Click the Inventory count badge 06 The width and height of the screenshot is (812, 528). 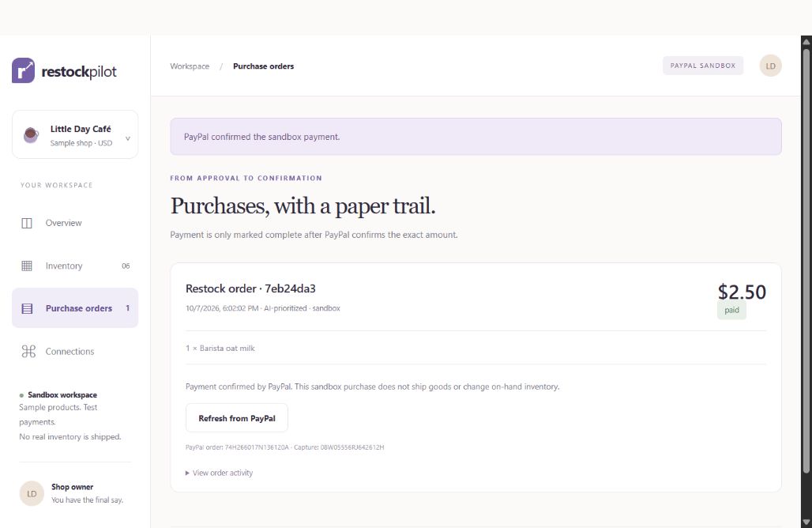coord(126,266)
